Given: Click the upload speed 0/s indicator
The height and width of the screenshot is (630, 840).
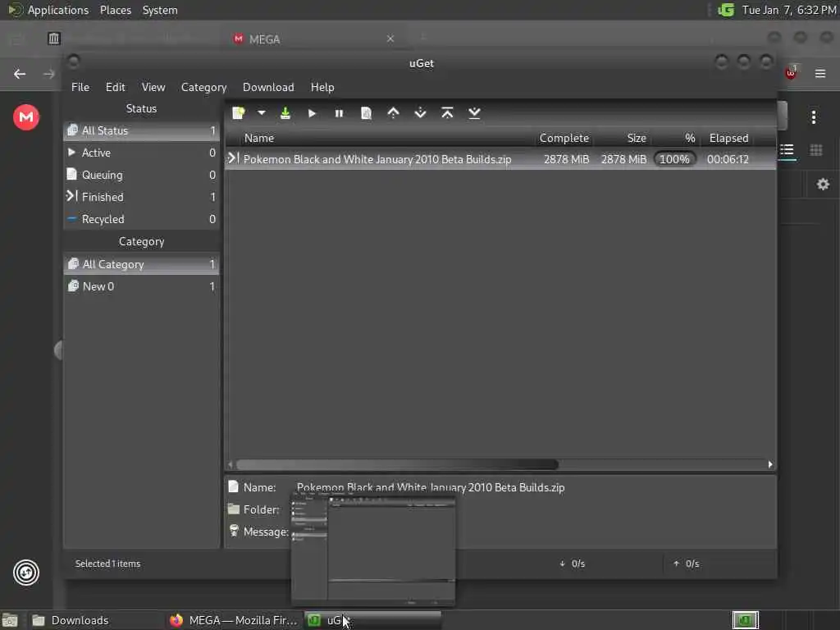Looking at the screenshot, I should tap(687, 564).
